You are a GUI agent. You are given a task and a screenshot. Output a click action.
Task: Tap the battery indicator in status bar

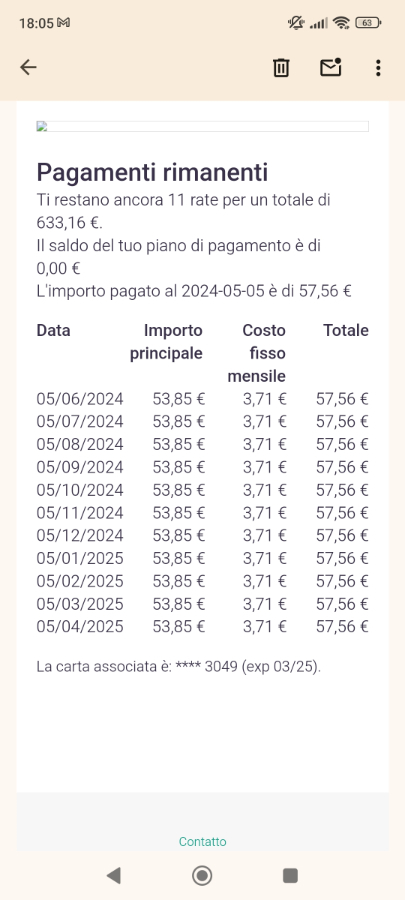tap(369, 23)
